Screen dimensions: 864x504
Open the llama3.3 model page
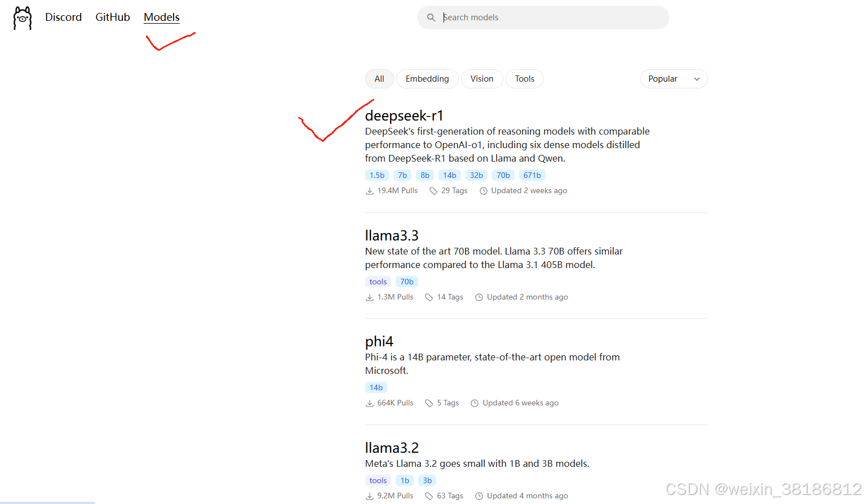click(x=392, y=235)
